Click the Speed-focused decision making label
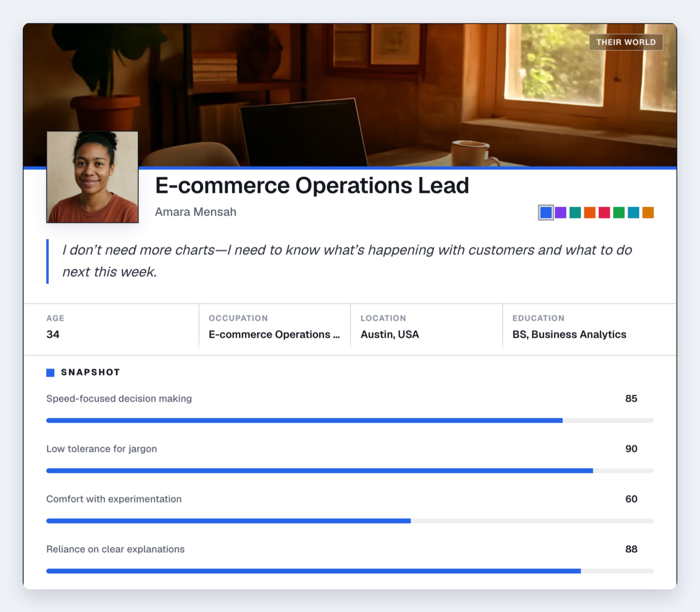 (119, 398)
